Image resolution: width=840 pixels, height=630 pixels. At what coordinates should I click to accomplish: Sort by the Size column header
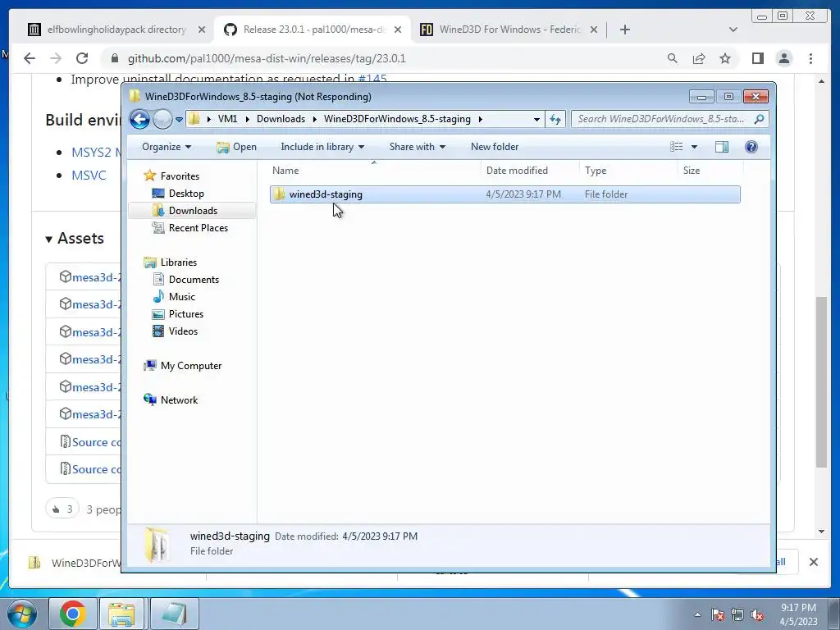tap(710, 171)
